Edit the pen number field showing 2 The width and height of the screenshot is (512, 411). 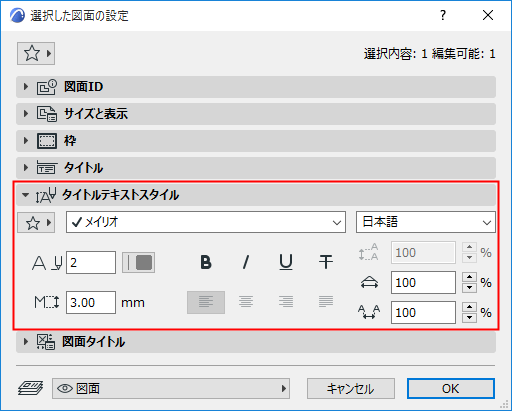click(91, 263)
